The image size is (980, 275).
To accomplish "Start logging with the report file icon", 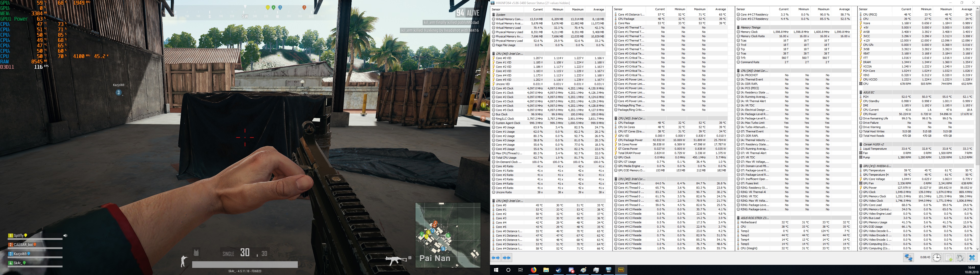I will (x=949, y=257).
